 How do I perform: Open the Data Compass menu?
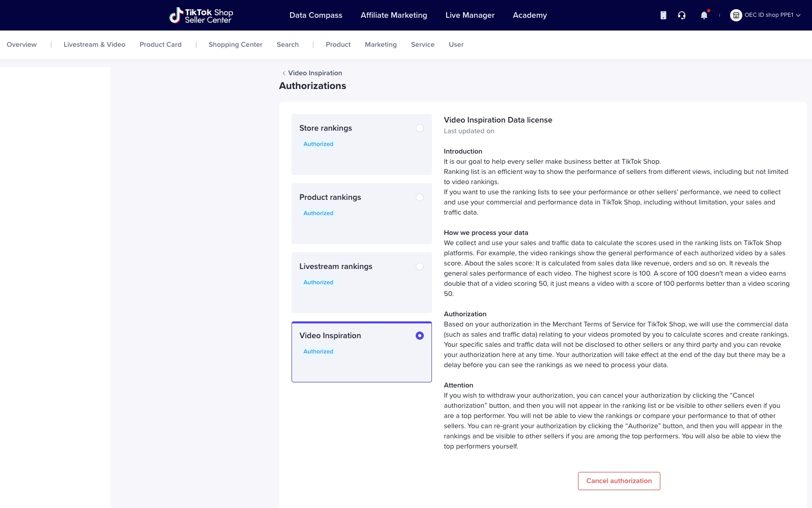315,15
